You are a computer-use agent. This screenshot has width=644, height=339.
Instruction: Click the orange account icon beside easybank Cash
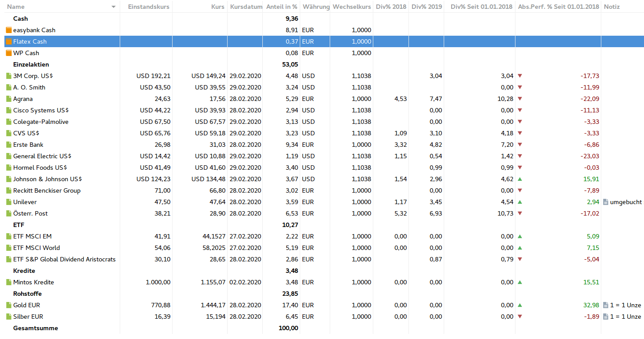(9, 30)
